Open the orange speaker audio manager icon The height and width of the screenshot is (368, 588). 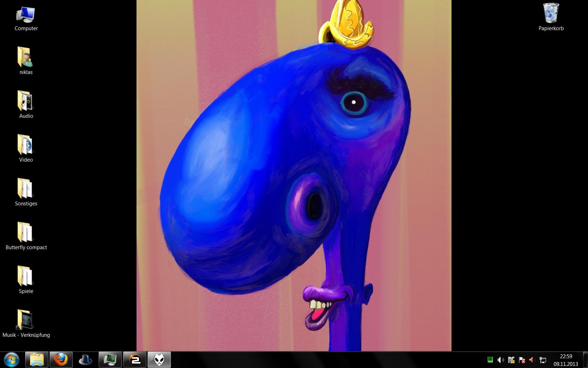(x=532, y=360)
